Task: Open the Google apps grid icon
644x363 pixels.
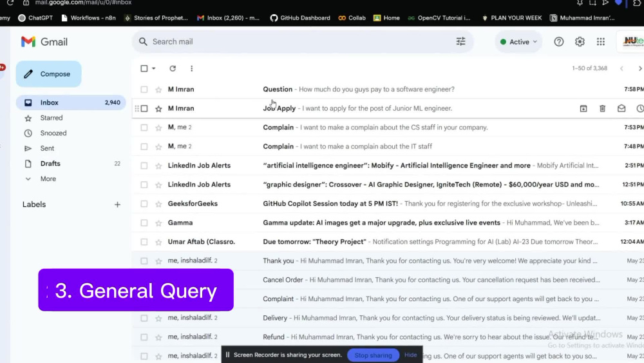Action: [600, 41]
